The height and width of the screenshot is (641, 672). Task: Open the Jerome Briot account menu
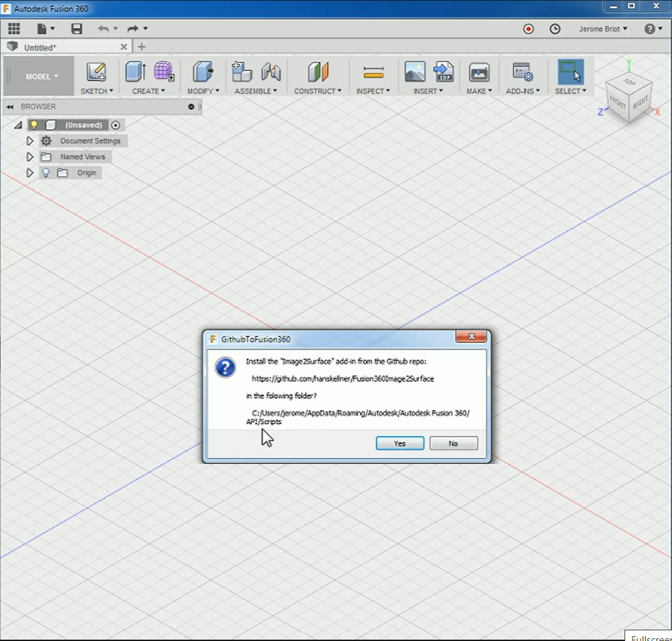coord(603,29)
